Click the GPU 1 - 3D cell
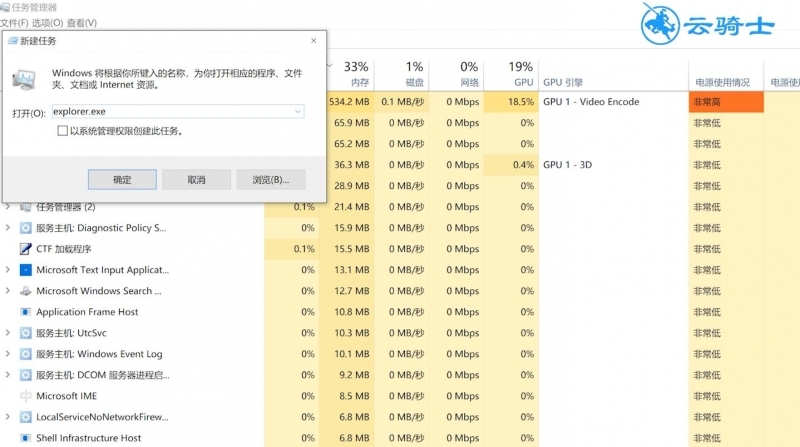The image size is (800, 447). point(613,165)
